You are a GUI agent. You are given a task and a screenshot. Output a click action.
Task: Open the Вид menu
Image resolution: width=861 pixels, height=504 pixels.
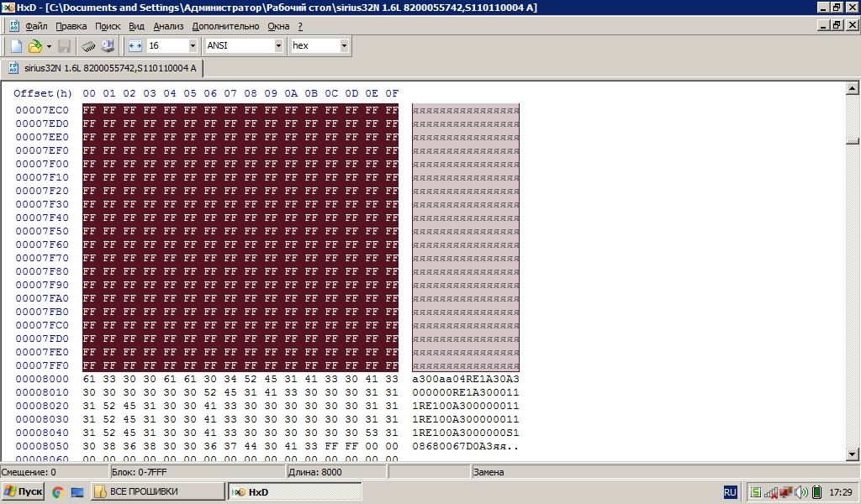136,26
